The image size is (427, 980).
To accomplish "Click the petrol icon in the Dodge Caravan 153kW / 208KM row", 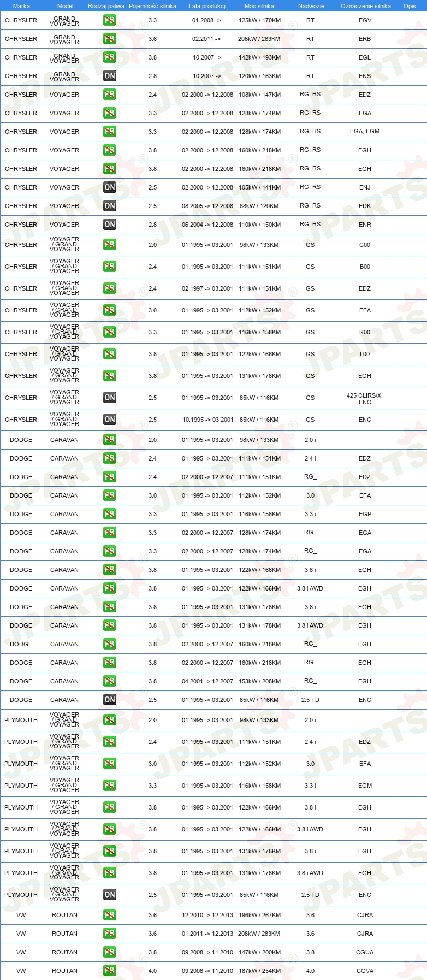I will coord(110,681).
